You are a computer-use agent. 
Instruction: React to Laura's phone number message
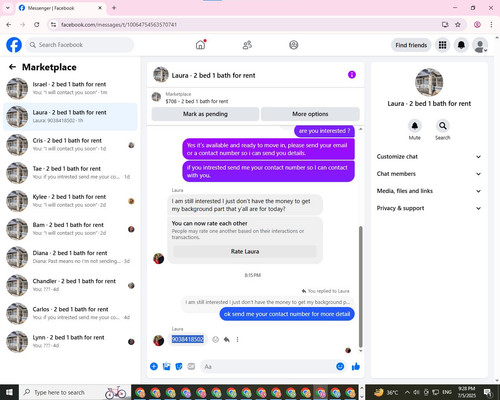point(216,339)
